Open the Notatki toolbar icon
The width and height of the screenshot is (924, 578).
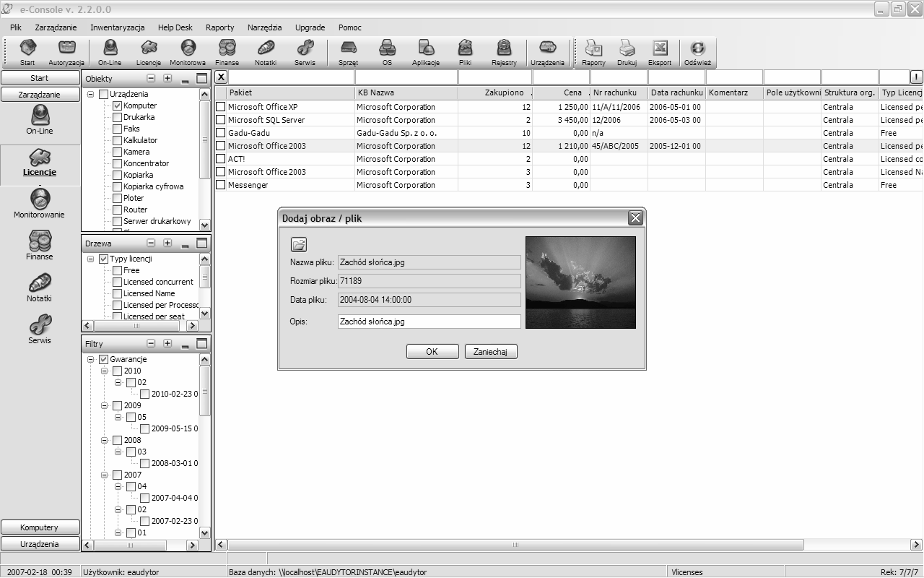click(266, 53)
